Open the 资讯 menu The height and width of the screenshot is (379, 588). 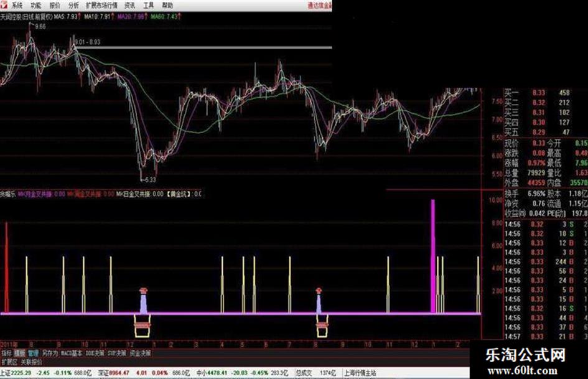130,5
